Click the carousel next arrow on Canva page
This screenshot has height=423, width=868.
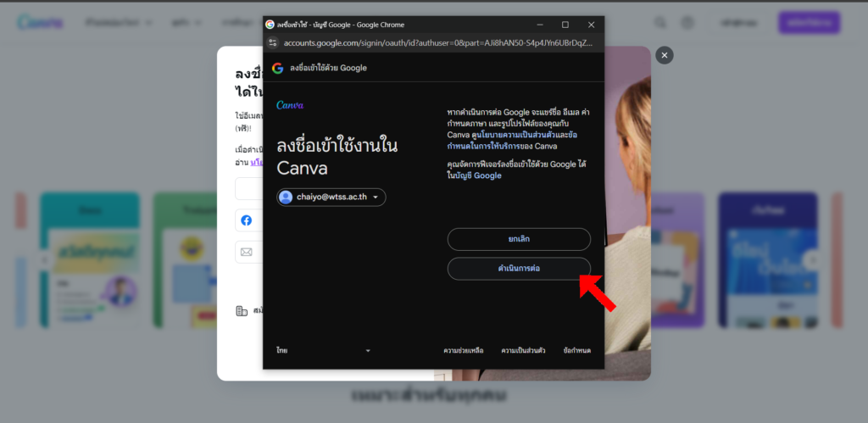point(813,259)
